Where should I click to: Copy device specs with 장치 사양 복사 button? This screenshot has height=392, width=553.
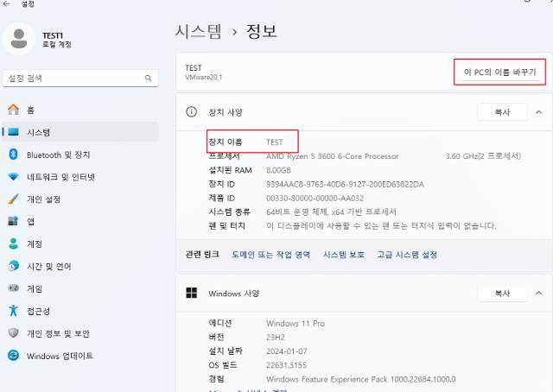pyautogui.click(x=502, y=112)
